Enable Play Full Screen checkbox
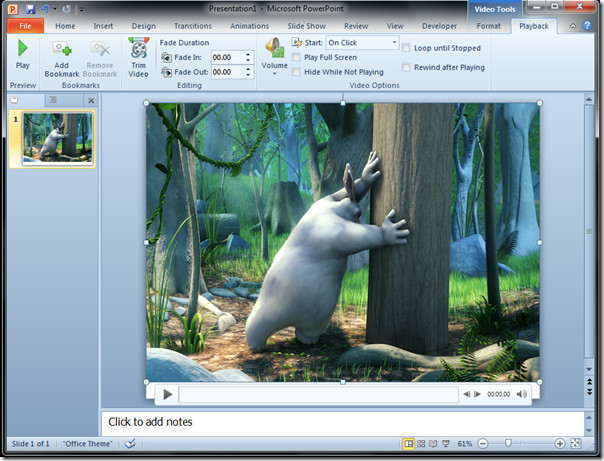 coord(296,57)
